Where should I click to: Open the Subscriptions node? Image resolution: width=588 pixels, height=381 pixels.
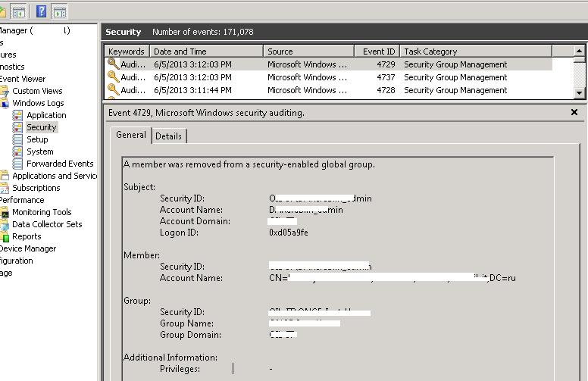(36, 188)
